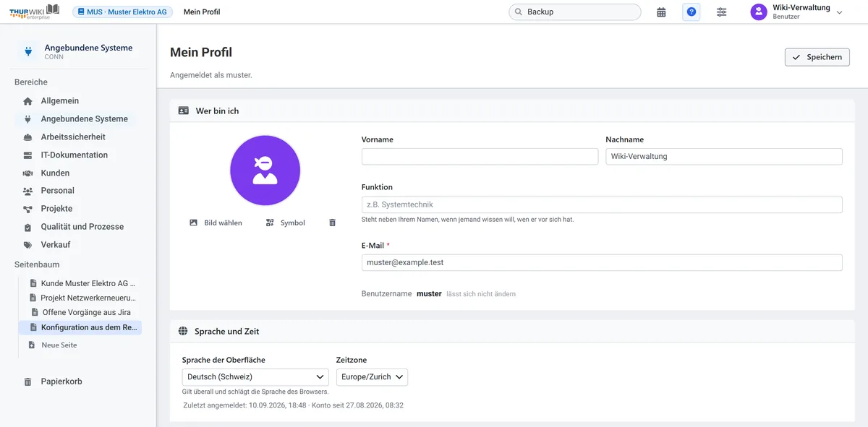Image resolution: width=868 pixels, height=427 pixels.
Task: Click the clipboard icon for Qualität und Prozesse
Action: (27, 227)
